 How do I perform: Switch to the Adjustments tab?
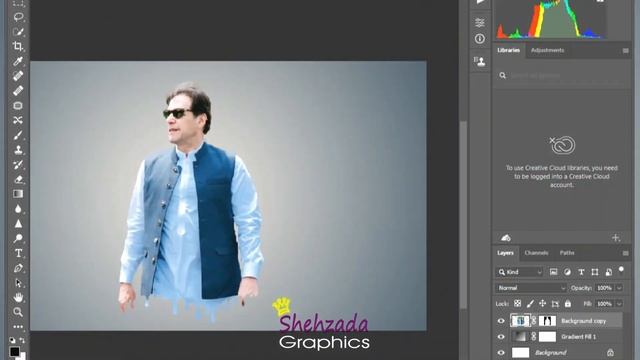tap(547, 50)
